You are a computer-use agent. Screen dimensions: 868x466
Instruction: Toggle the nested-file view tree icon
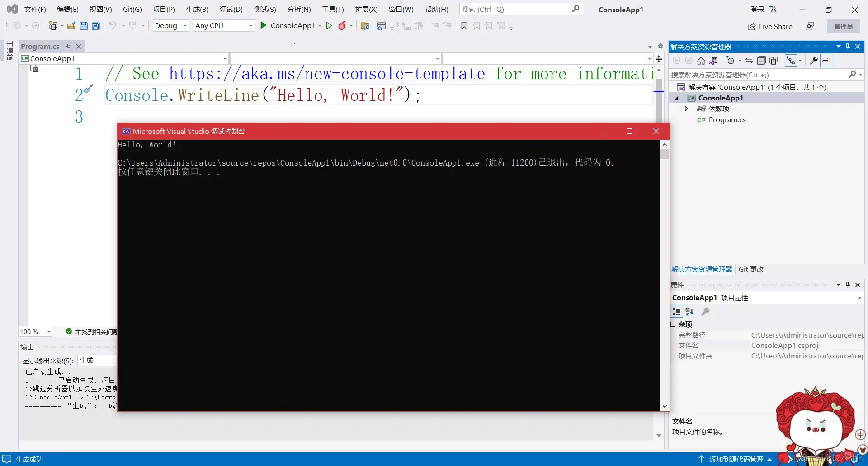pos(791,61)
